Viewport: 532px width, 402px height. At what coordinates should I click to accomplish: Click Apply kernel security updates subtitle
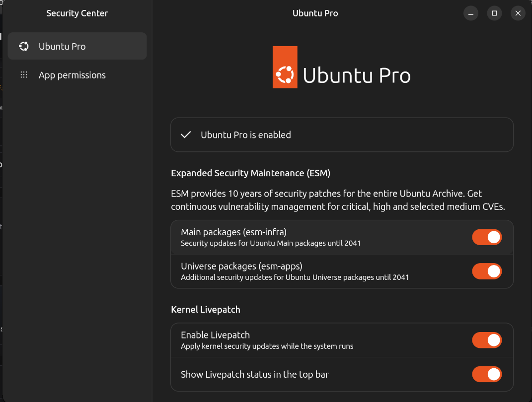tap(267, 346)
